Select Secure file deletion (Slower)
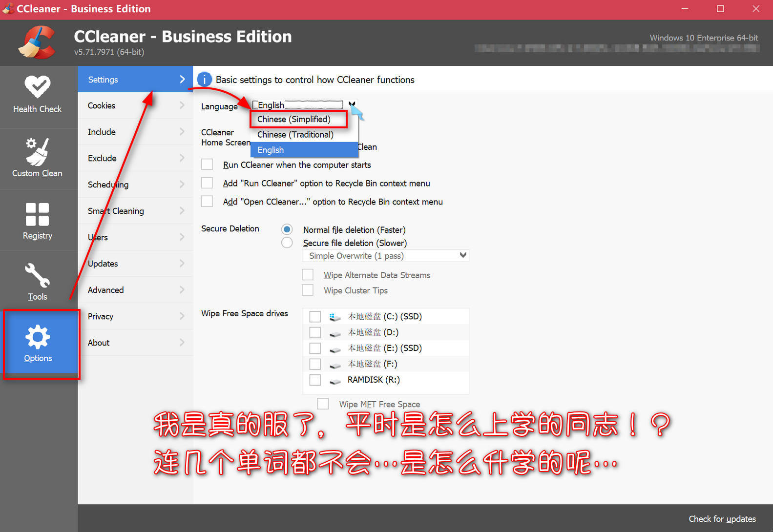 coord(287,243)
